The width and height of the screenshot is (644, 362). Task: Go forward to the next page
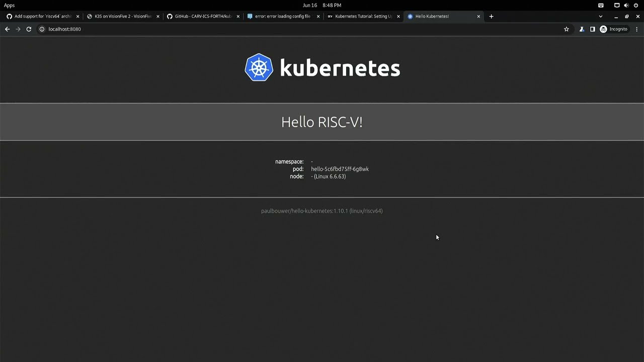18,29
